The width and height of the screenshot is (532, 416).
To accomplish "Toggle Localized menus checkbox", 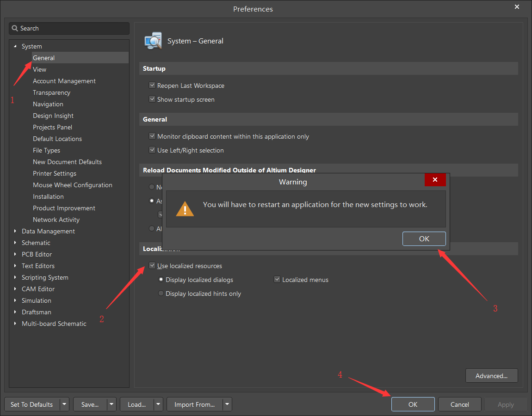I will pos(277,279).
